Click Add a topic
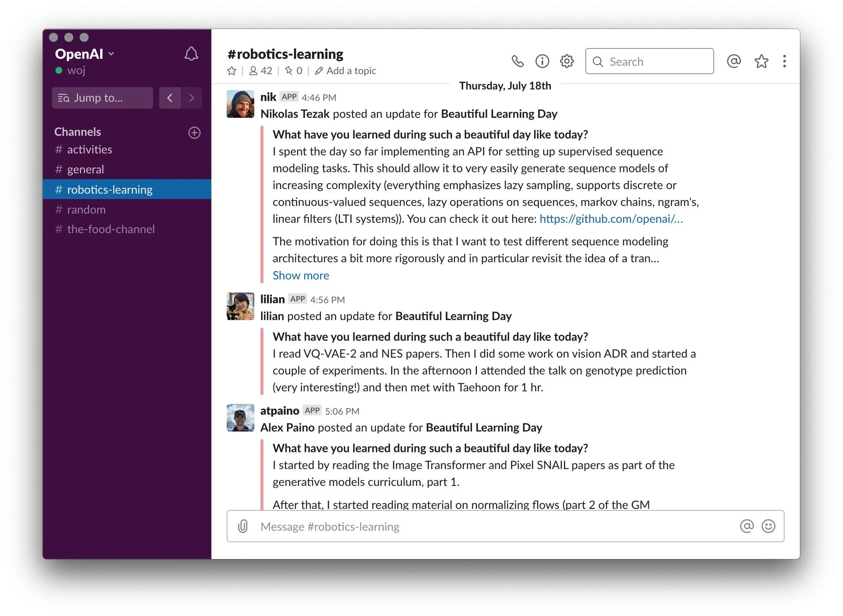The height and width of the screenshot is (616, 843). [346, 71]
